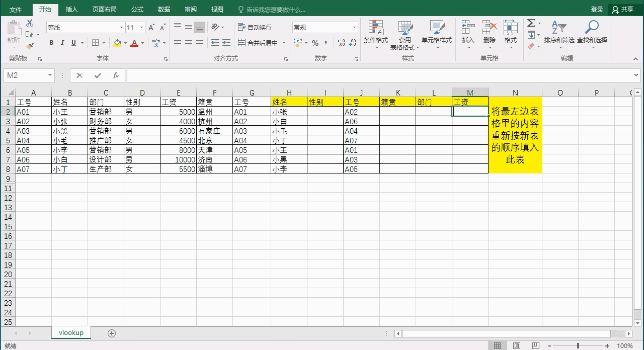
Task: Click the Tell me search box
Action: tap(272, 10)
